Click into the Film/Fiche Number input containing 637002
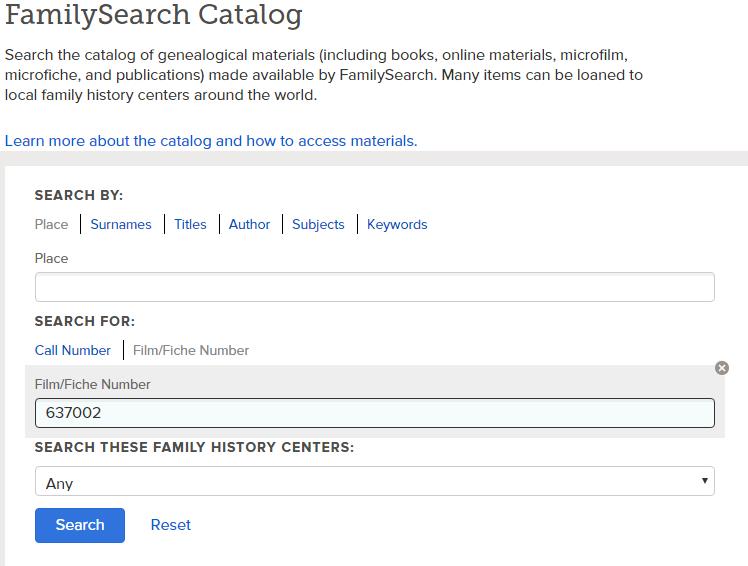Screen dimensions: 748x566 point(374,413)
